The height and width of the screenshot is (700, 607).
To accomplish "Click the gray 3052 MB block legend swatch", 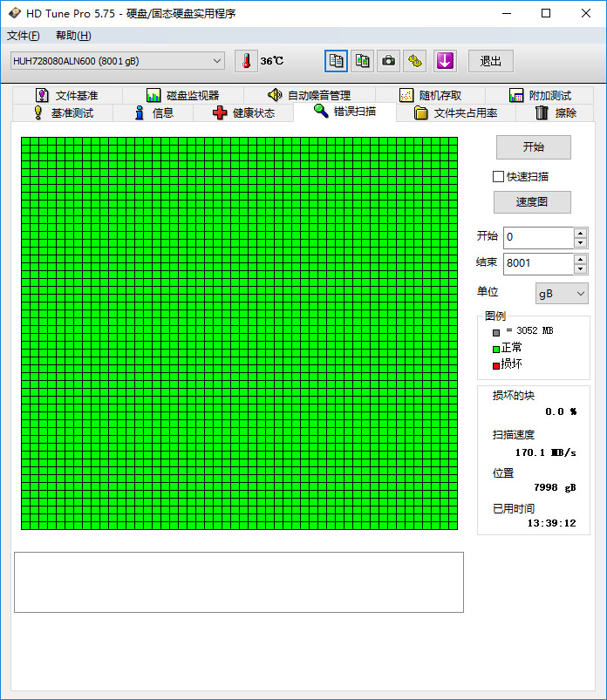I will point(495,333).
